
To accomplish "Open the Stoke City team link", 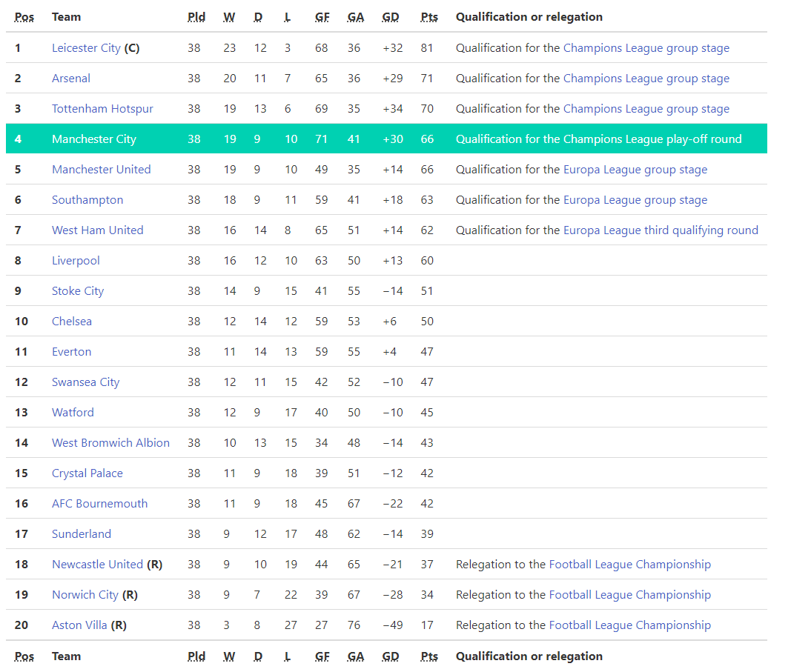I will (78, 291).
